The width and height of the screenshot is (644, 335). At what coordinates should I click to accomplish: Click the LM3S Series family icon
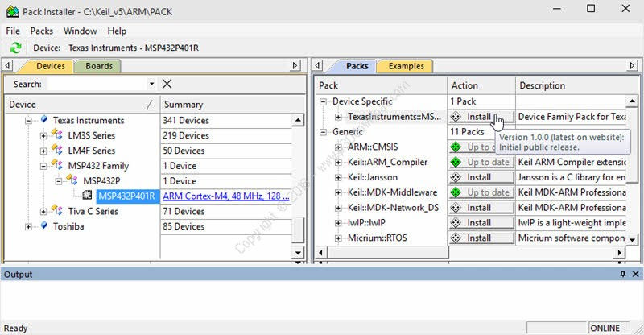click(56, 134)
